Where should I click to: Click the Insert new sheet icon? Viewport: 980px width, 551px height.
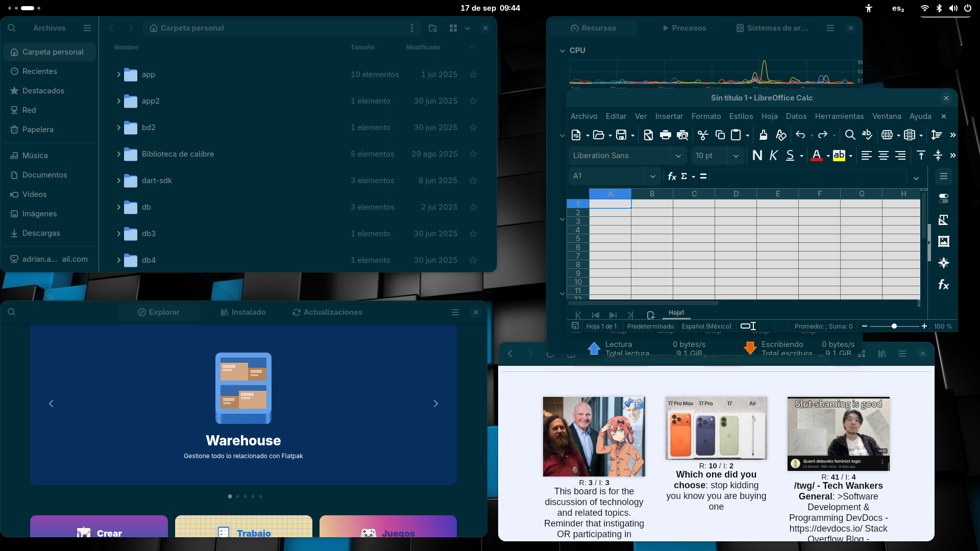click(x=651, y=315)
